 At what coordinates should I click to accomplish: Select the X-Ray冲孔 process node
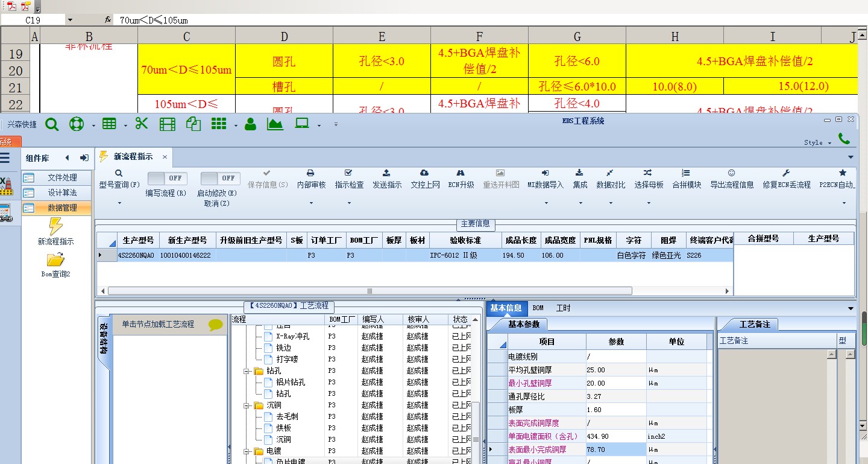(292, 337)
